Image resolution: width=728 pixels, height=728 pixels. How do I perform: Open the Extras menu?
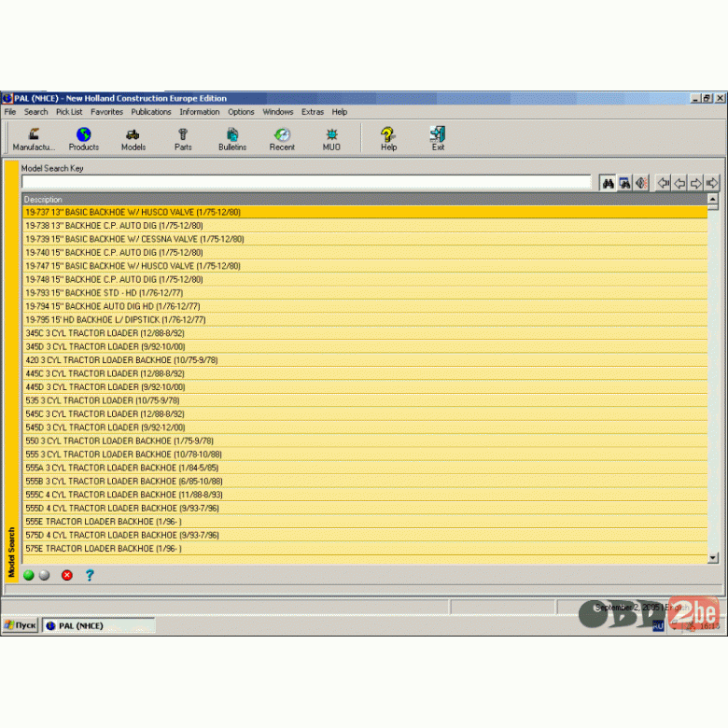(313, 112)
